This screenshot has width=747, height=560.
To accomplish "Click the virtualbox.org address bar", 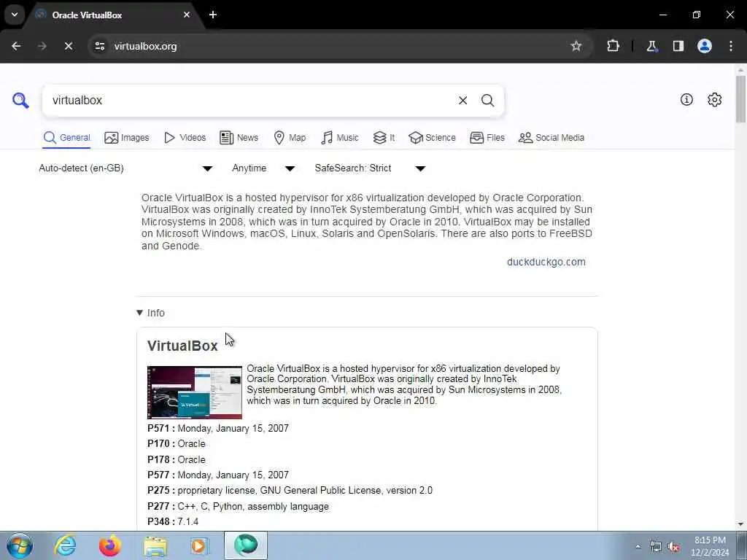I will coord(333,46).
